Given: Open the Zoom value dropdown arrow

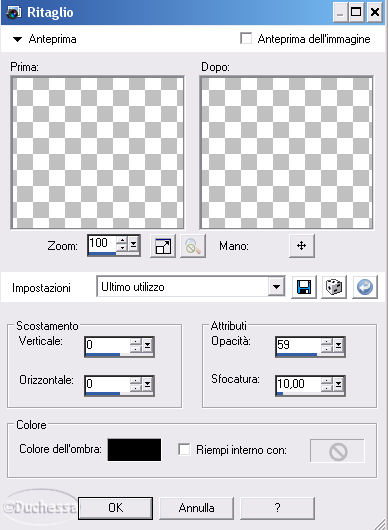Looking at the screenshot, I should (134, 244).
